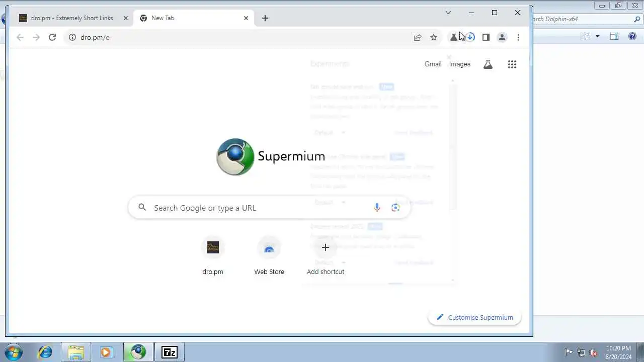Expand the tab search chevron
Screen dimensions: 644x362
point(448,13)
